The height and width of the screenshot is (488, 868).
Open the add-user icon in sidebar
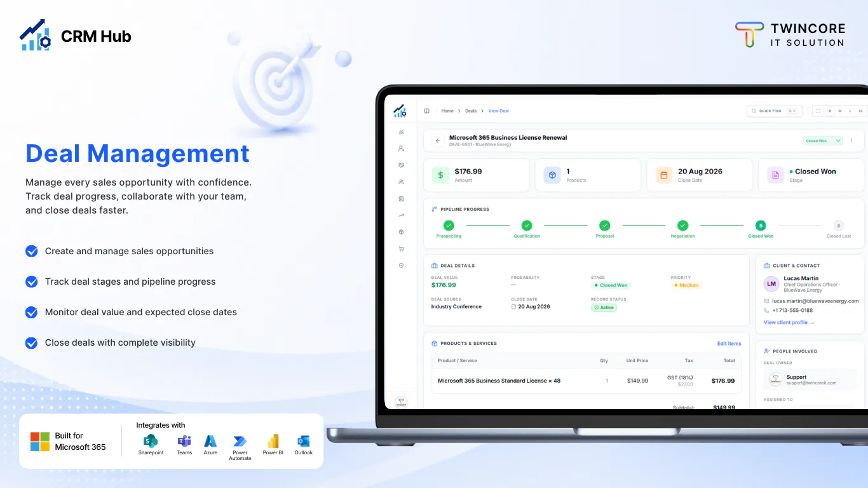[401, 148]
